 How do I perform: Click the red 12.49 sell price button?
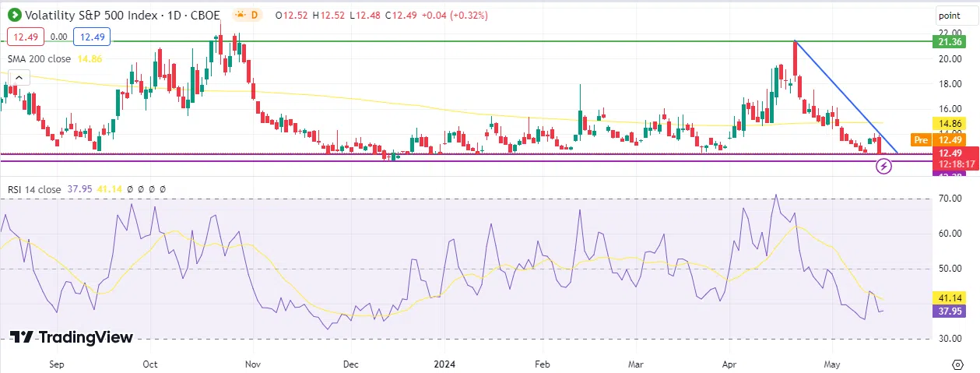(x=24, y=37)
